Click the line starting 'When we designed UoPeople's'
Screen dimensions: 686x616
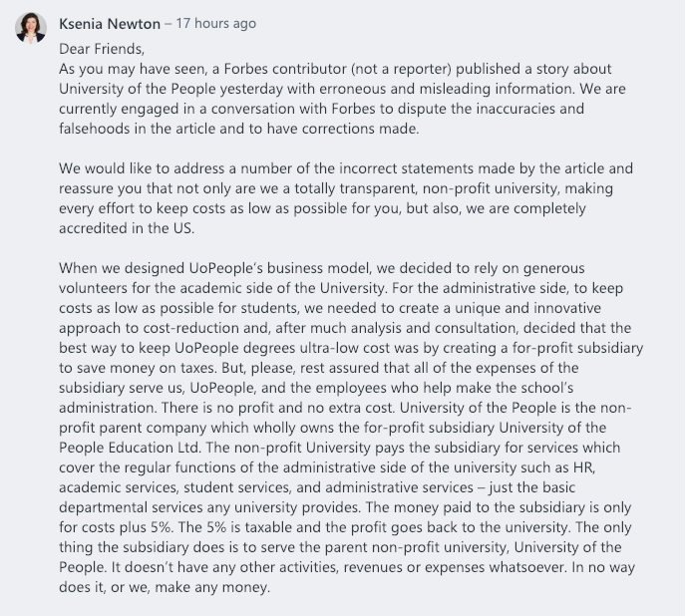click(x=321, y=268)
